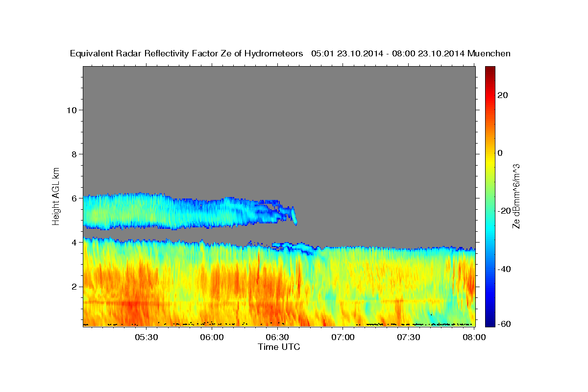Click the 'Ze dBmm^6/m^3' colorbar unit label

click(515, 196)
